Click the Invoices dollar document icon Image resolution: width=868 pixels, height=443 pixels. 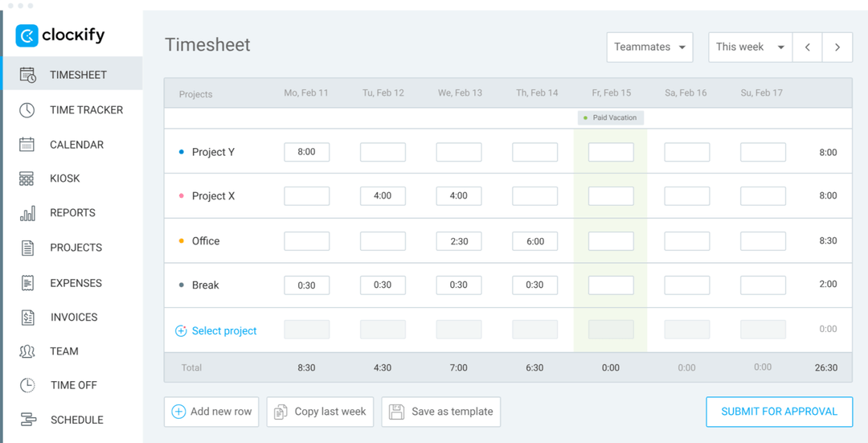coord(27,318)
